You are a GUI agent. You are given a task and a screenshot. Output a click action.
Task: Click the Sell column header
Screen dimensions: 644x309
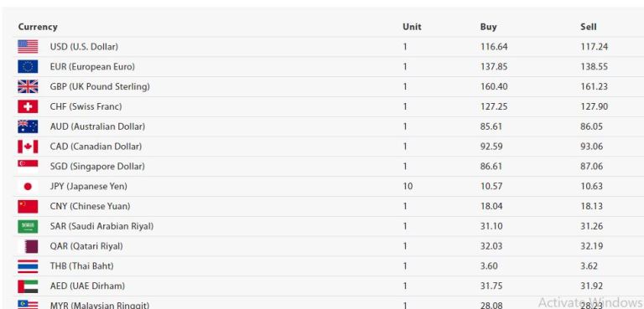[x=588, y=27]
